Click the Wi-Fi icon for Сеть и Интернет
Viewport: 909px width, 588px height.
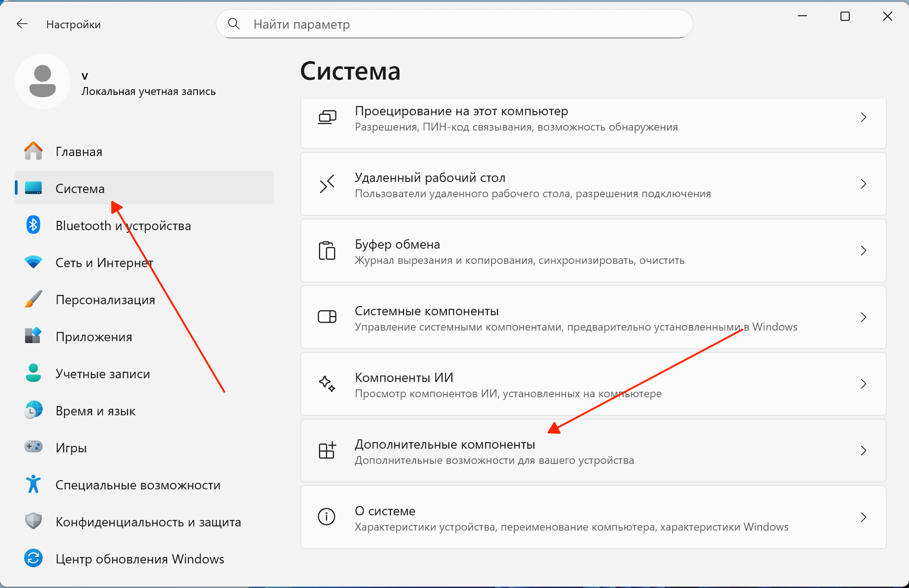[x=33, y=262]
